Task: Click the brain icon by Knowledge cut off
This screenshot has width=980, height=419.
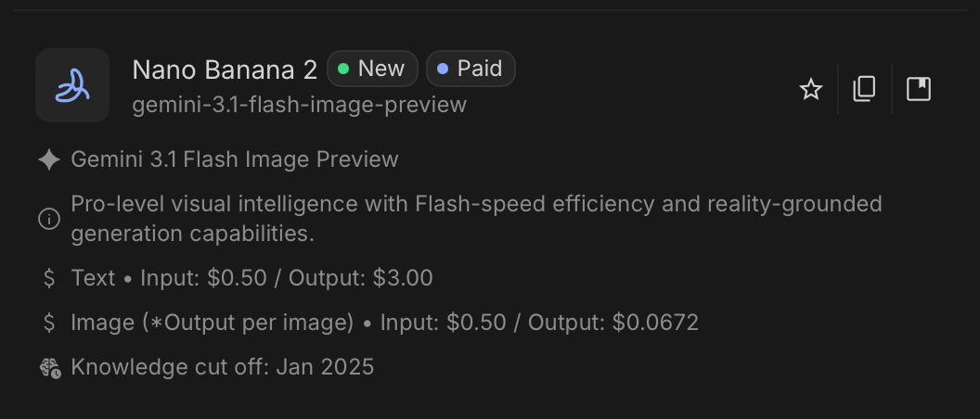Action: tap(50, 367)
